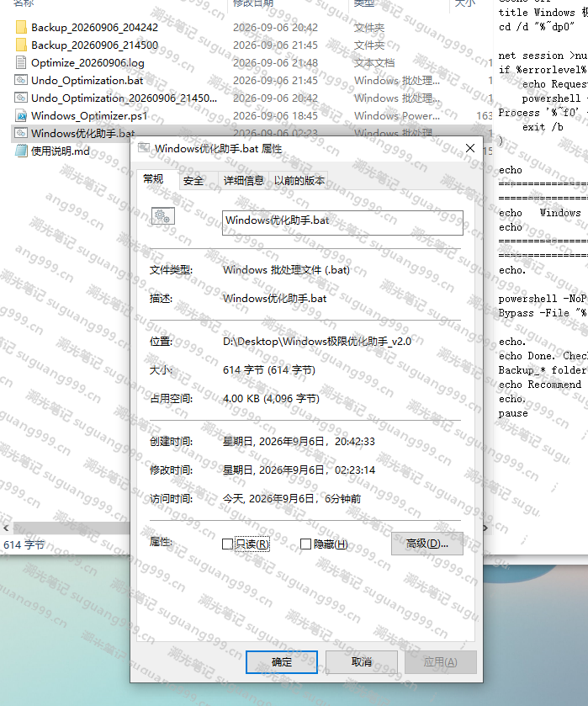
Task: Confirm with the 确定 button
Action: tap(282, 662)
